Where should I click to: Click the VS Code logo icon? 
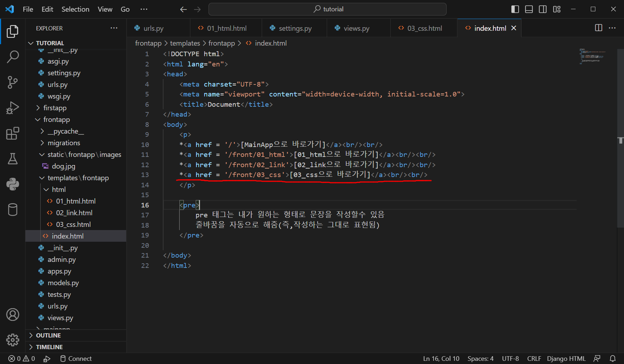click(10, 9)
